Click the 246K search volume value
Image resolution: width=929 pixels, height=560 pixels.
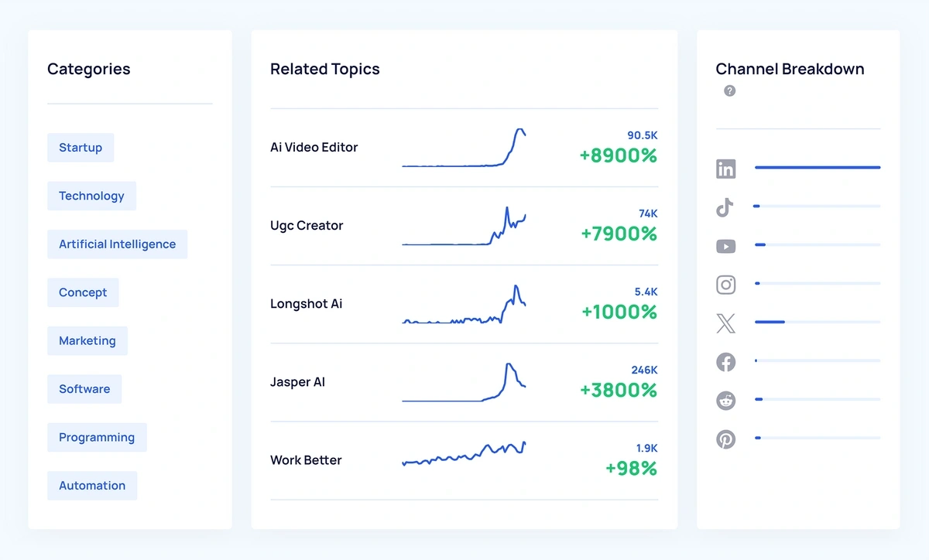click(644, 370)
